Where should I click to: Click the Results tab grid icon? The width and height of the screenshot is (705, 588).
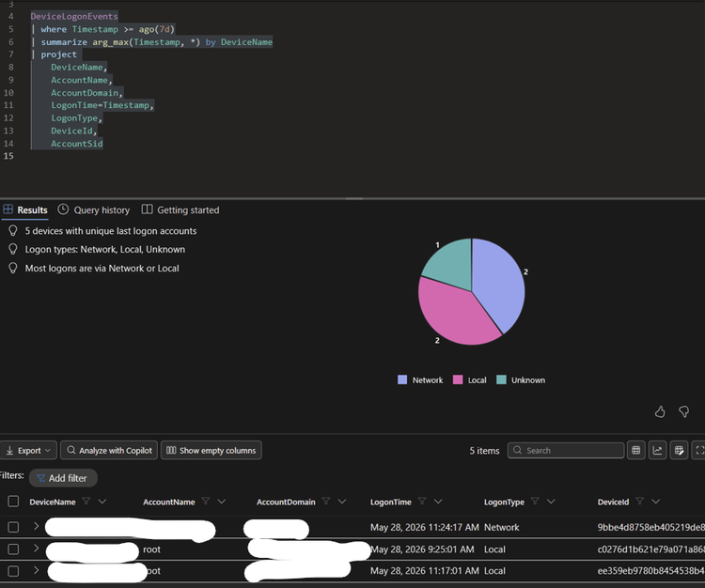pyautogui.click(x=8, y=209)
